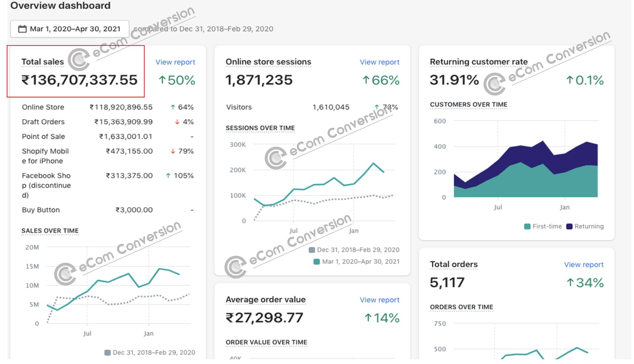
Task: Select the Point of Sale row label
Action: tap(43, 137)
